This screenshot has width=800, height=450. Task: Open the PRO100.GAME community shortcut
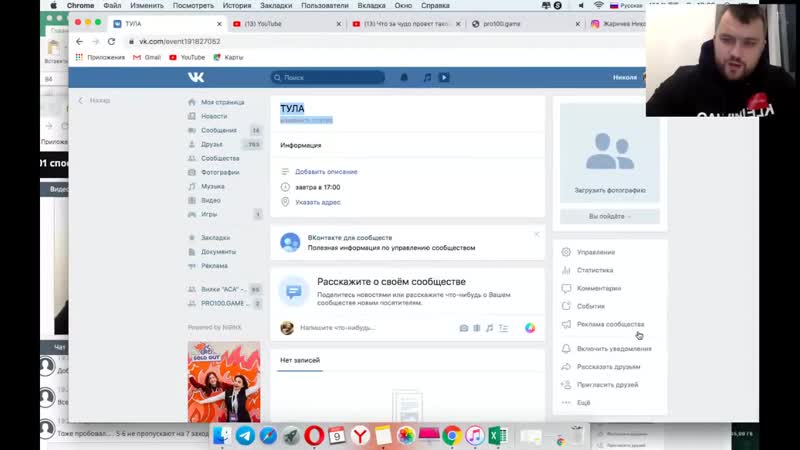(223, 303)
